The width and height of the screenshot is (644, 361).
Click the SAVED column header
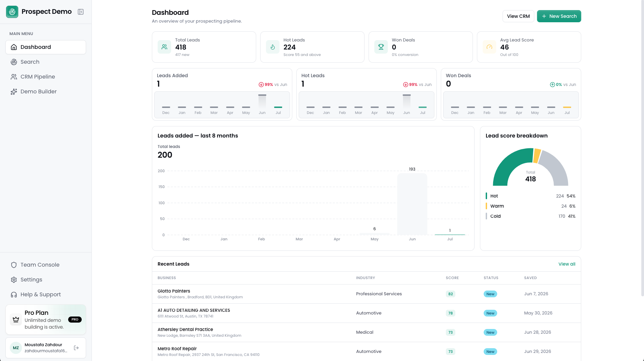pyautogui.click(x=530, y=278)
